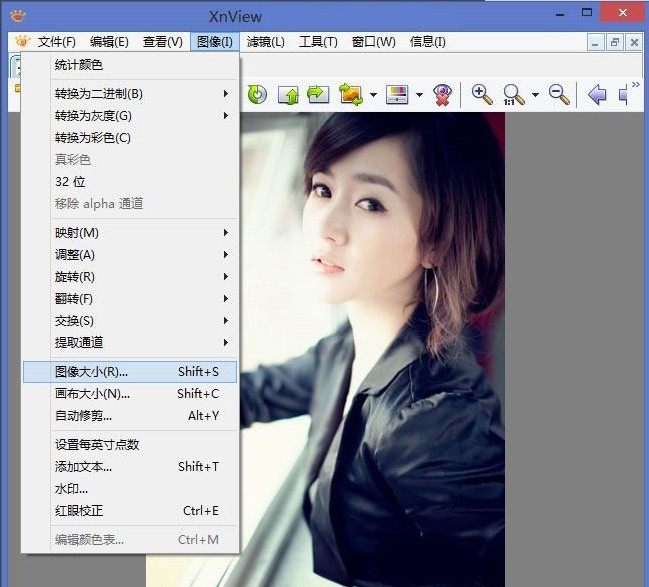Close the inner document window
649x587 pixels.
click(x=634, y=42)
